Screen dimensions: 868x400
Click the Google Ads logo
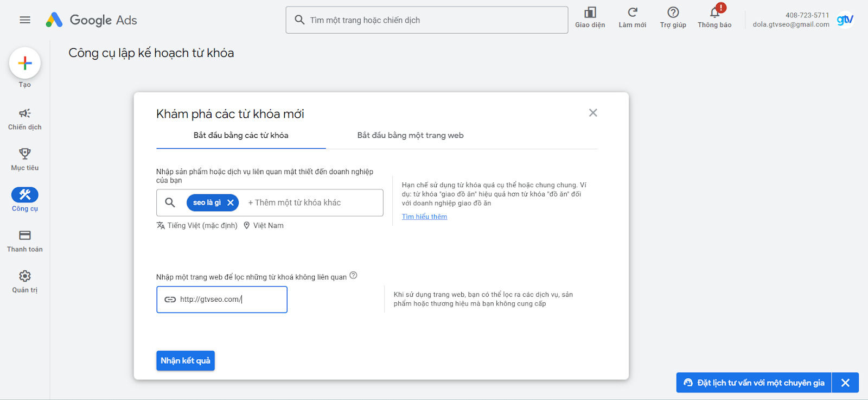tap(91, 20)
